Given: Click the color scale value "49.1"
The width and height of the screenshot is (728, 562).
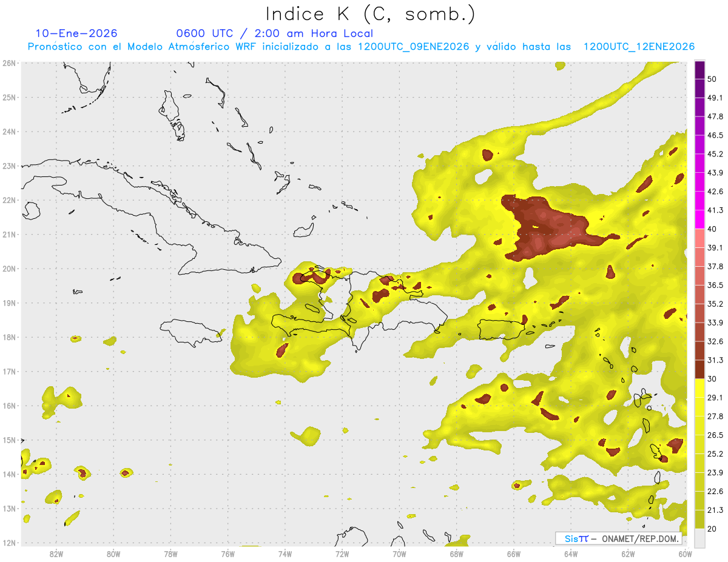Looking at the screenshot, I should click(x=715, y=98).
